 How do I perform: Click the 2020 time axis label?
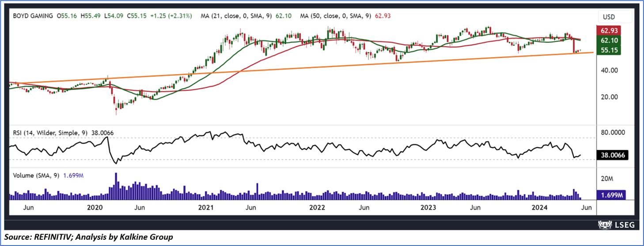pos(95,208)
